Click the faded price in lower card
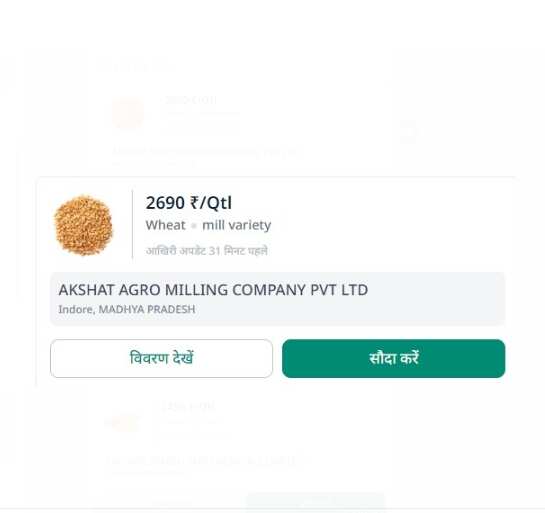545x513 pixels. pos(189,407)
